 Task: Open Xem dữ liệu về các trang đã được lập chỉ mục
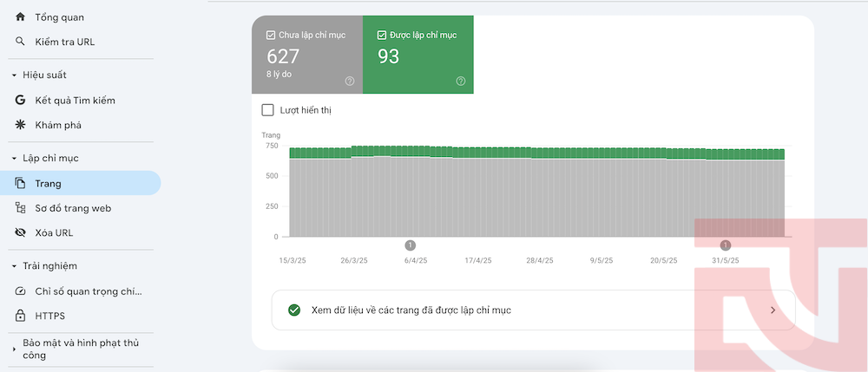click(533, 310)
